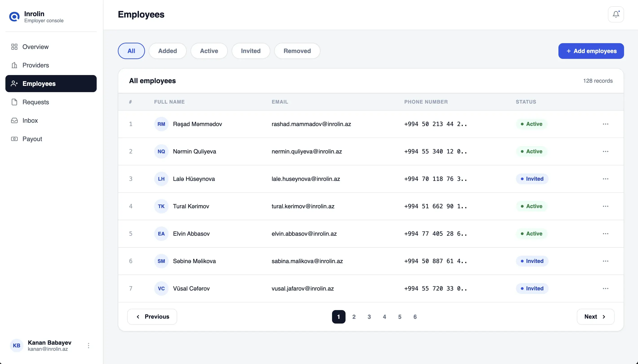The width and height of the screenshot is (638, 364).
Task: Click the STATUS column header
Action: (526, 102)
